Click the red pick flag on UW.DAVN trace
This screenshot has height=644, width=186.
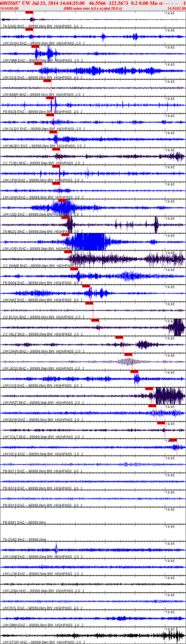(119, 337)
